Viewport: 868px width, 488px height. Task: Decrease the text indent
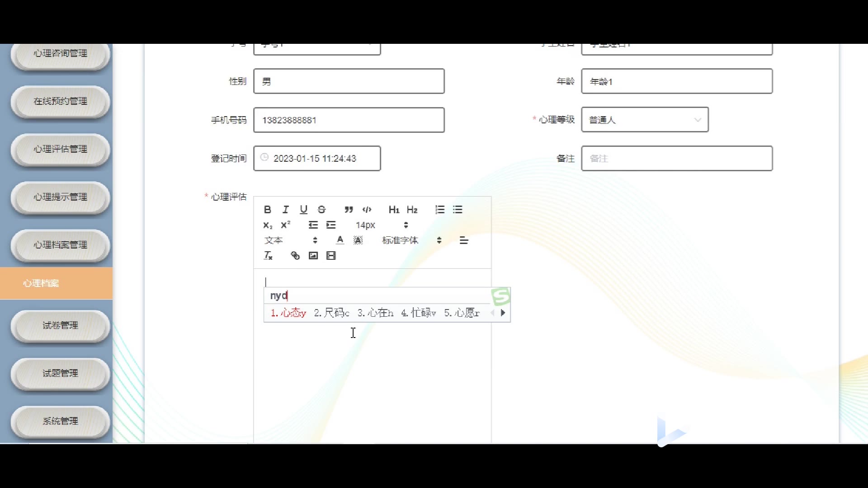[x=313, y=225]
